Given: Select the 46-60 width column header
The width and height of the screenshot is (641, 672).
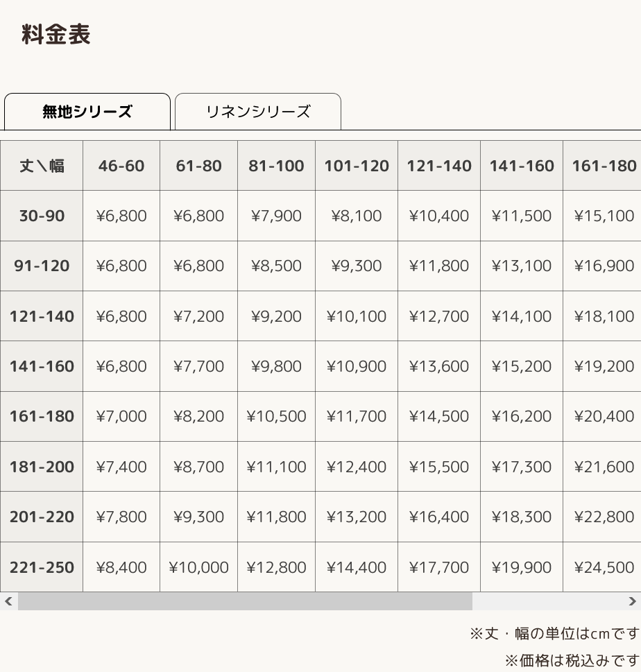Looking at the screenshot, I should click(121, 166).
